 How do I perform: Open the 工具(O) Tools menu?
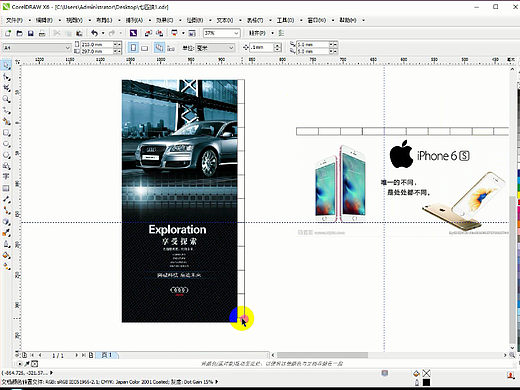pyautogui.click(x=285, y=20)
